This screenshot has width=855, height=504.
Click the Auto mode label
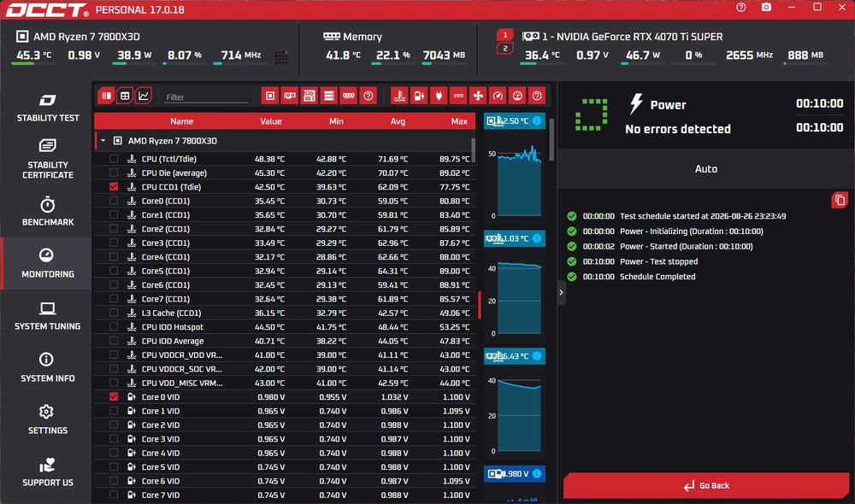click(x=705, y=169)
